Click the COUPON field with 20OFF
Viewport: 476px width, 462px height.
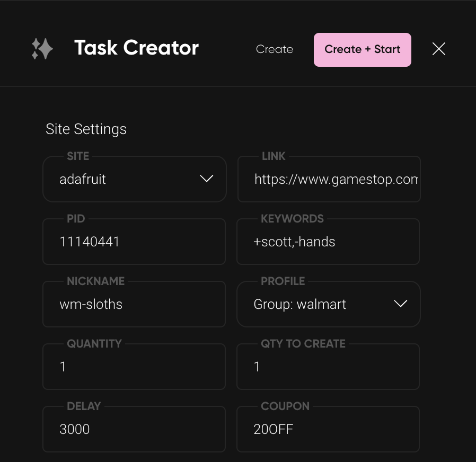click(x=328, y=429)
